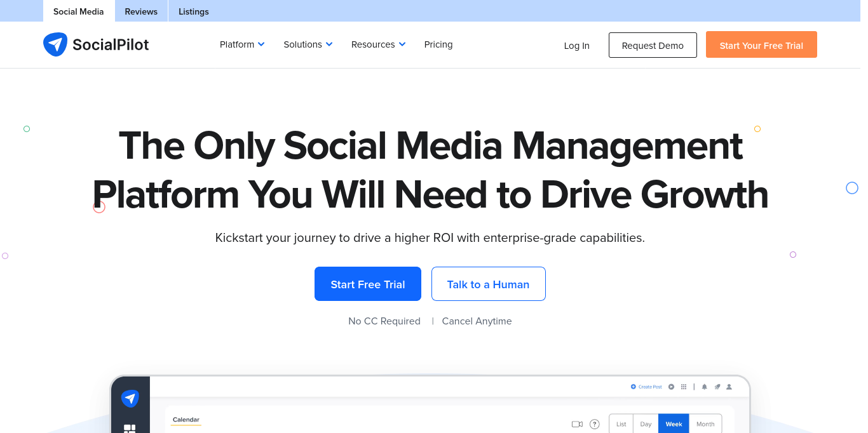Viewport: 868px width, 433px height.
Task: Click the Talk to a Human button
Action: (488, 284)
